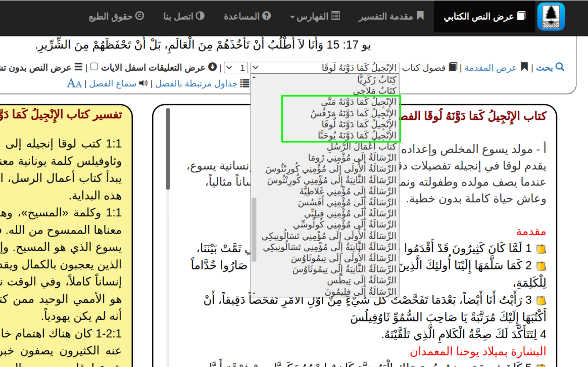Open اتصل بنا contact page
This screenshot has height=367, width=588.
(x=184, y=17)
